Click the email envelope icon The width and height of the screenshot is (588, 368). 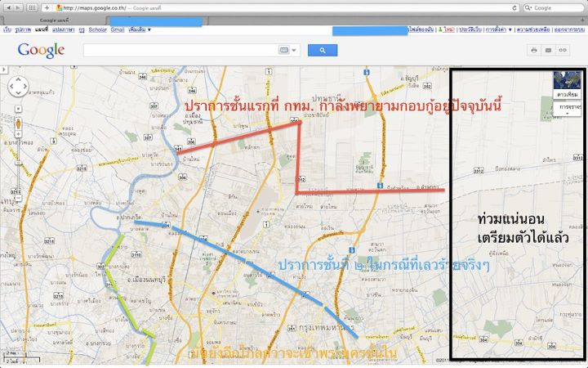coord(547,50)
